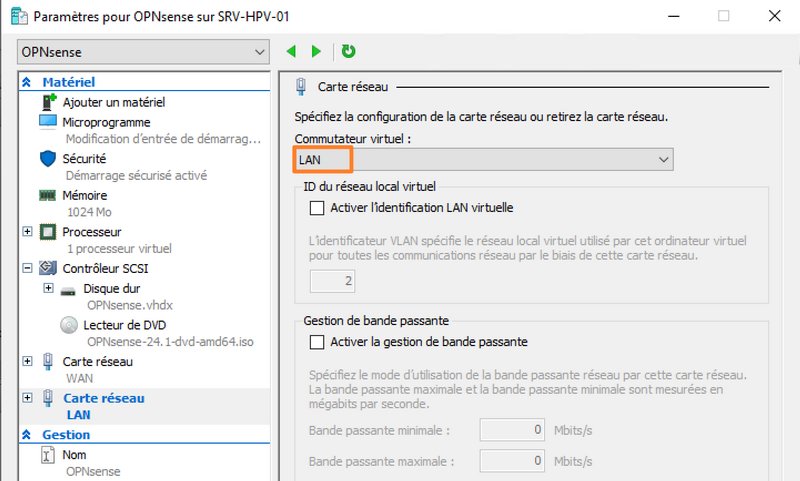Click the 1024 Mo memory value

pos(89,212)
